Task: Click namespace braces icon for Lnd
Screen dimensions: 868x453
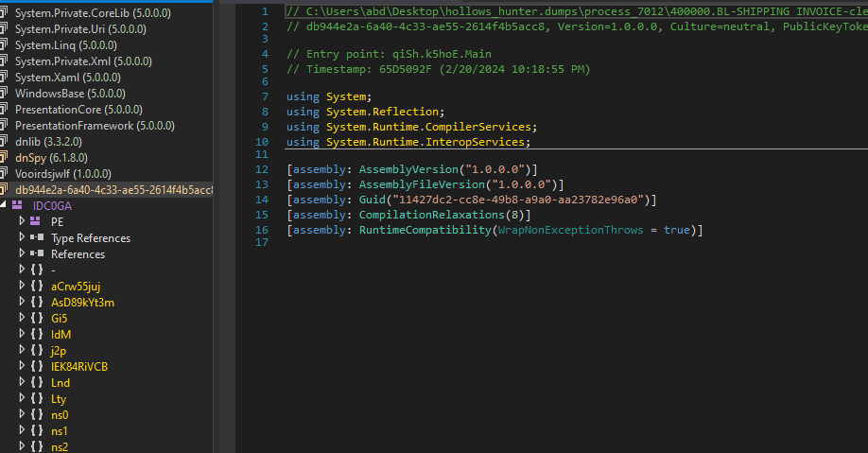Action: coord(37,382)
